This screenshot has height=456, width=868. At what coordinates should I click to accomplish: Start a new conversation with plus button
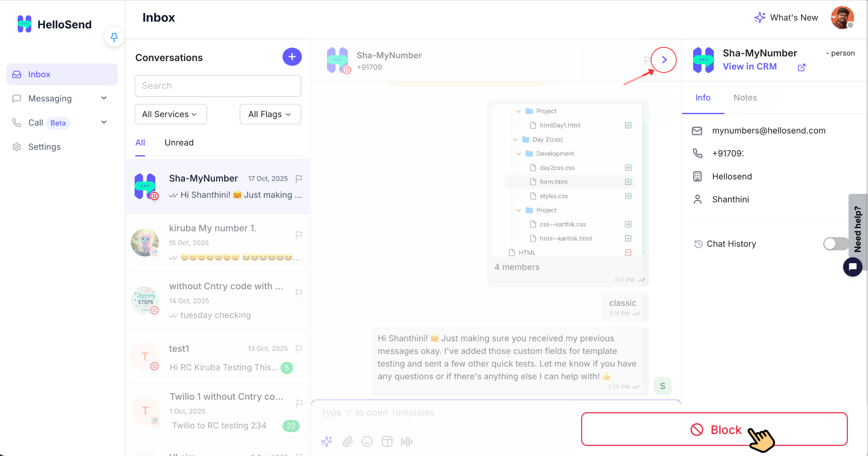[292, 57]
